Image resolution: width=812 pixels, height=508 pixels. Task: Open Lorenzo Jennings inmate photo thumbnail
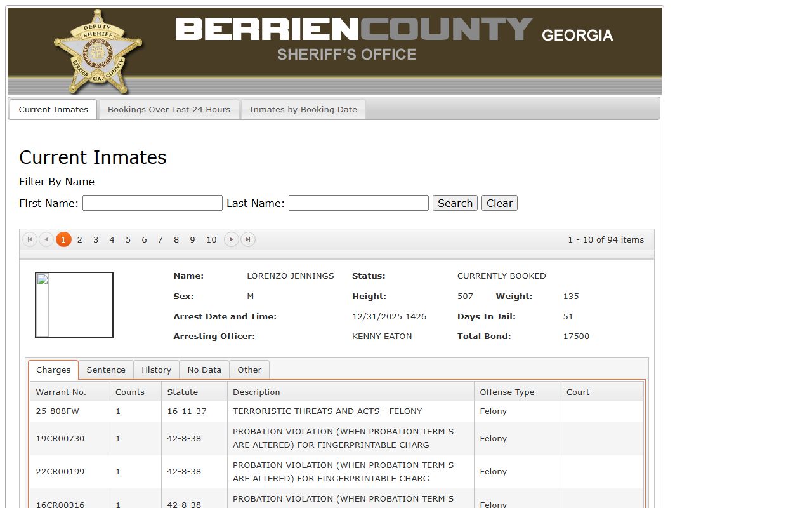click(74, 305)
